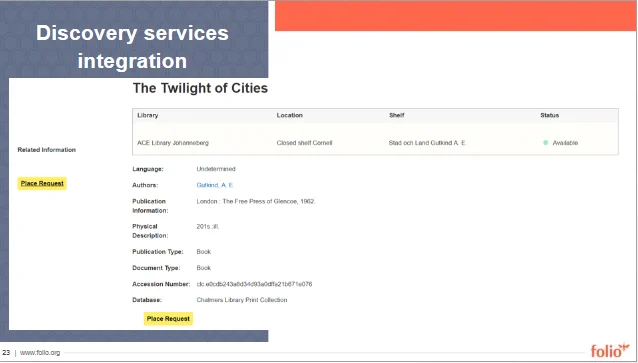This screenshot has height=363, width=638.
Task: Click the bottom Place Request button
Action: (x=168, y=319)
